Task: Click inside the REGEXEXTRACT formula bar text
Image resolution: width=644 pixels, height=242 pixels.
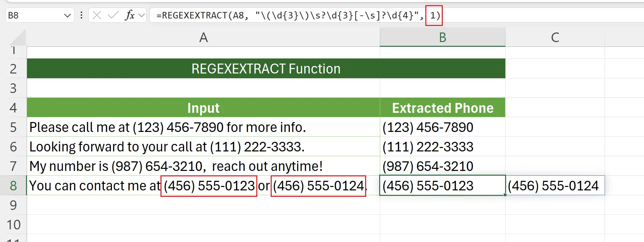Action: (x=298, y=15)
